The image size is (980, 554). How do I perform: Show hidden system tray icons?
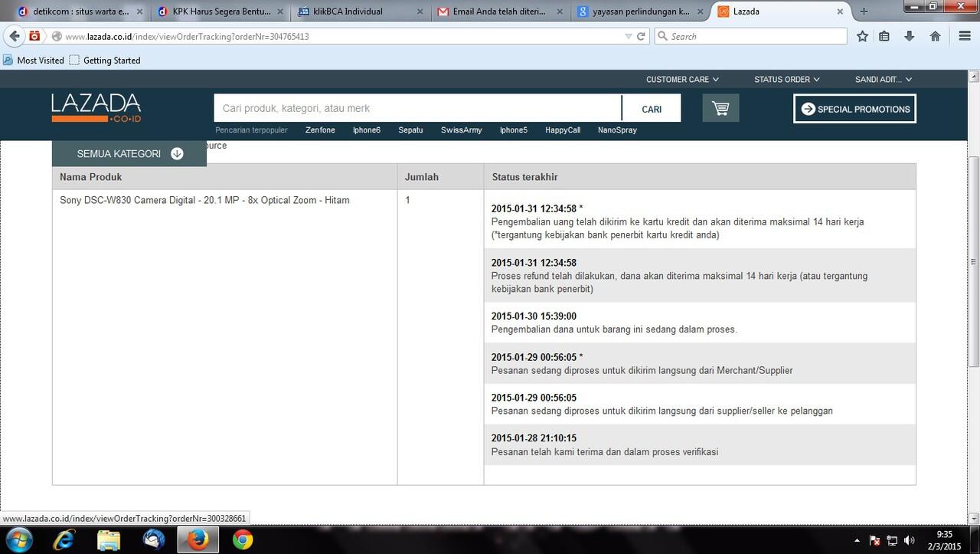(857, 541)
